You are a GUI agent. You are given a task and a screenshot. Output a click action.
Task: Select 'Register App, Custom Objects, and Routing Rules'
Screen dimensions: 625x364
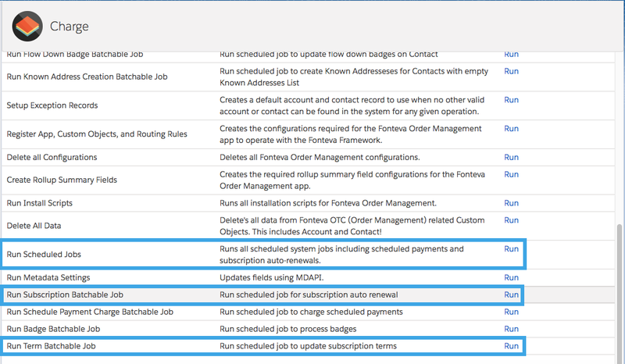click(97, 134)
